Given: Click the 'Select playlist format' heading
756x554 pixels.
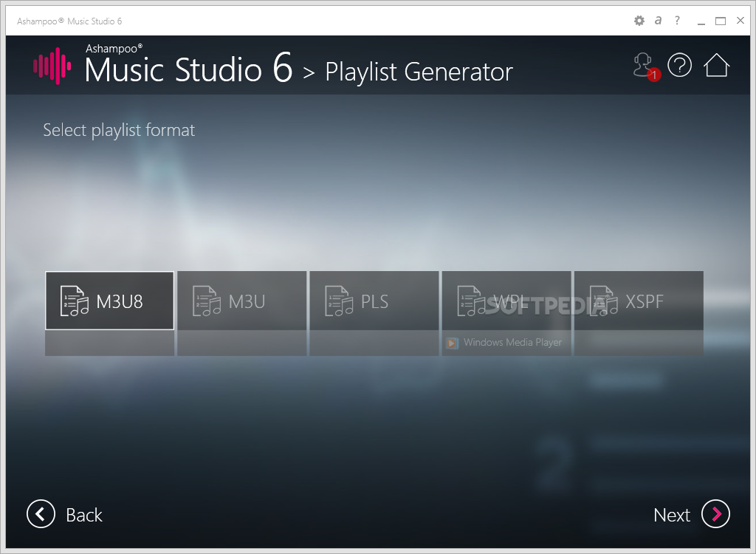Looking at the screenshot, I should (119, 130).
